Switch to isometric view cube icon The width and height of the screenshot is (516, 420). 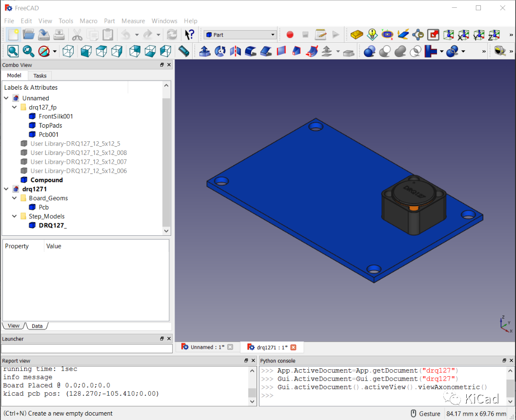coord(68,51)
